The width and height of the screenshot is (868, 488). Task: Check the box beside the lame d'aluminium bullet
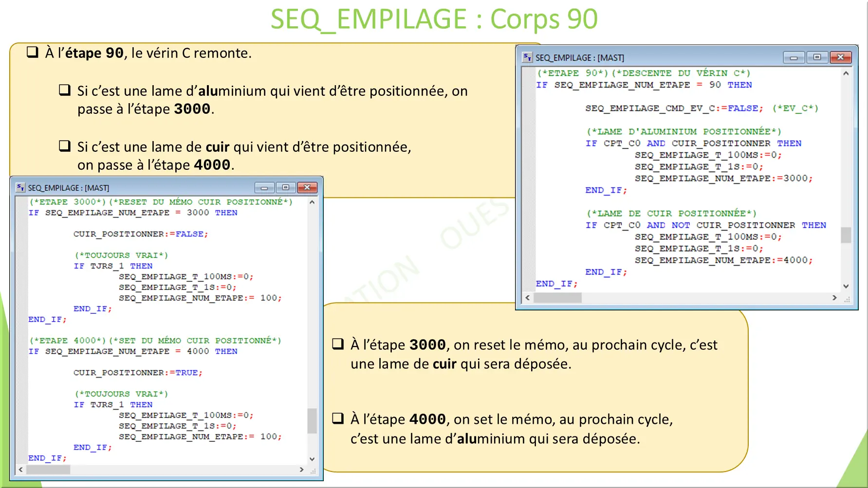64,90
